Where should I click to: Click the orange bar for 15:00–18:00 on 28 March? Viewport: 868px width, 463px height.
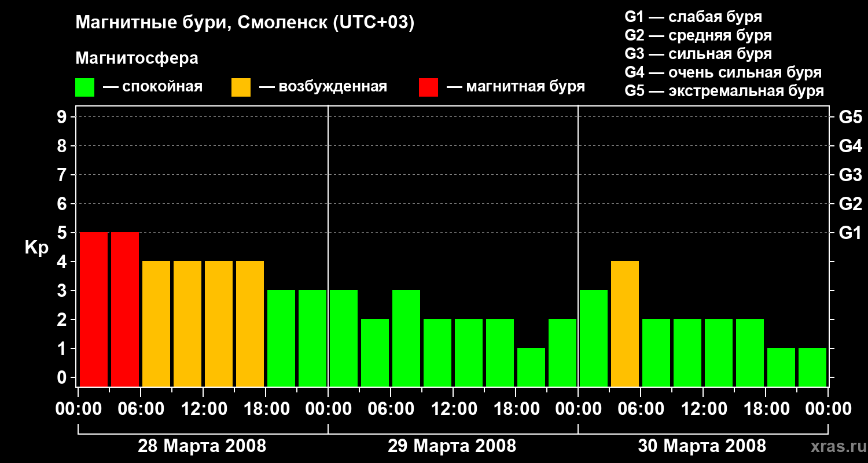(x=250, y=324)
